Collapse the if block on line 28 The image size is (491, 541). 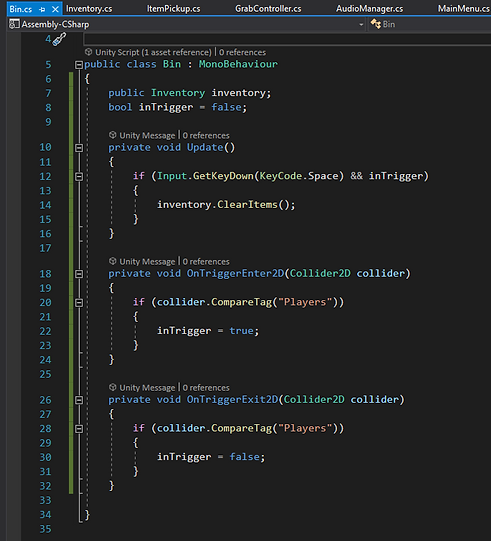click(79, 429)
